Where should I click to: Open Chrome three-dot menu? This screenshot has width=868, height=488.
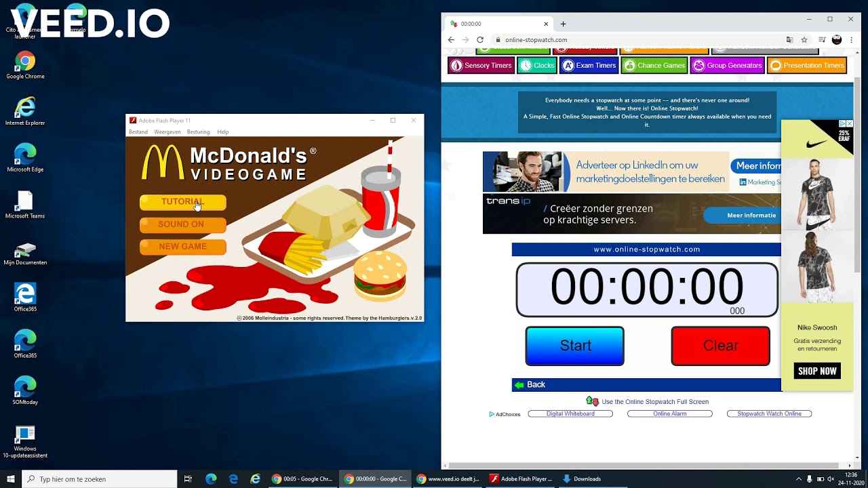tap(851, 40)
